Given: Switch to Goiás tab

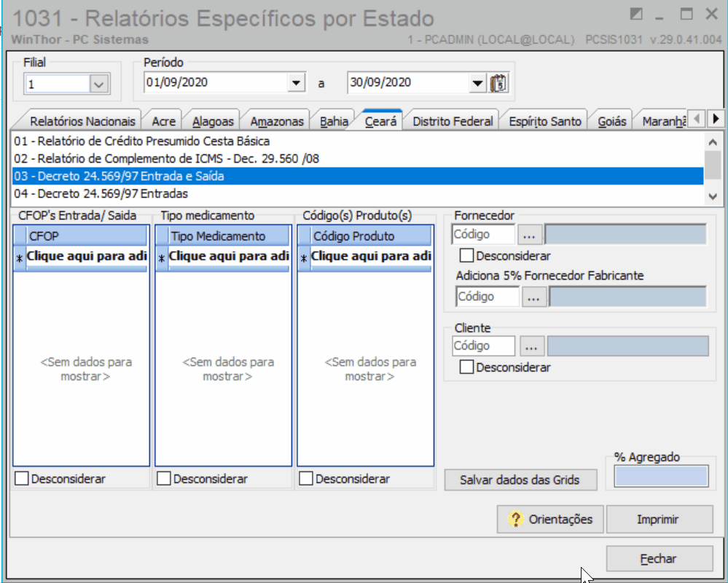Looking at the screenshot, I should coord(612,121).
